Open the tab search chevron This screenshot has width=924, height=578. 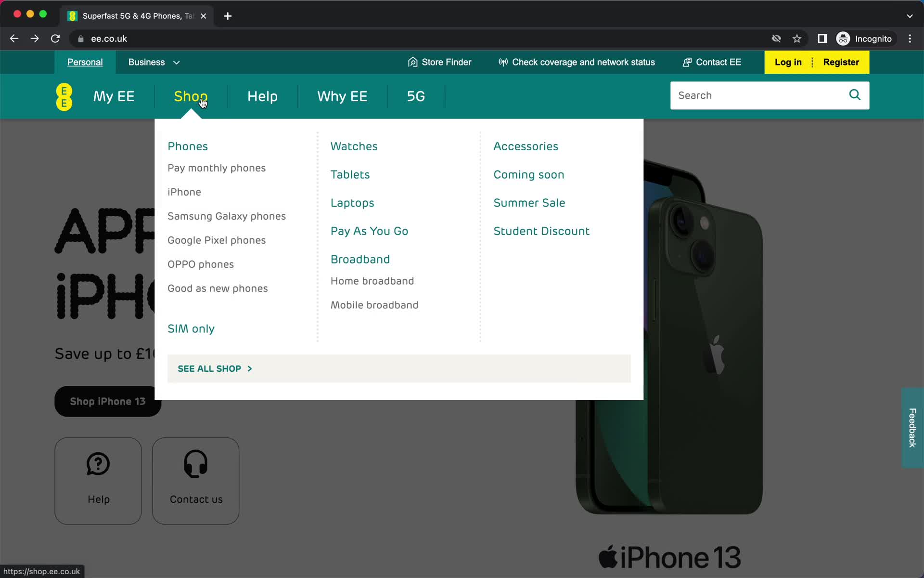pyautogui.click(x=910, y=16)
